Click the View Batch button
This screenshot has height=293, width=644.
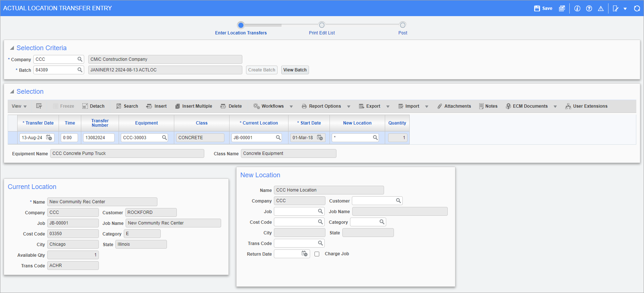click(x=295, y=70)
